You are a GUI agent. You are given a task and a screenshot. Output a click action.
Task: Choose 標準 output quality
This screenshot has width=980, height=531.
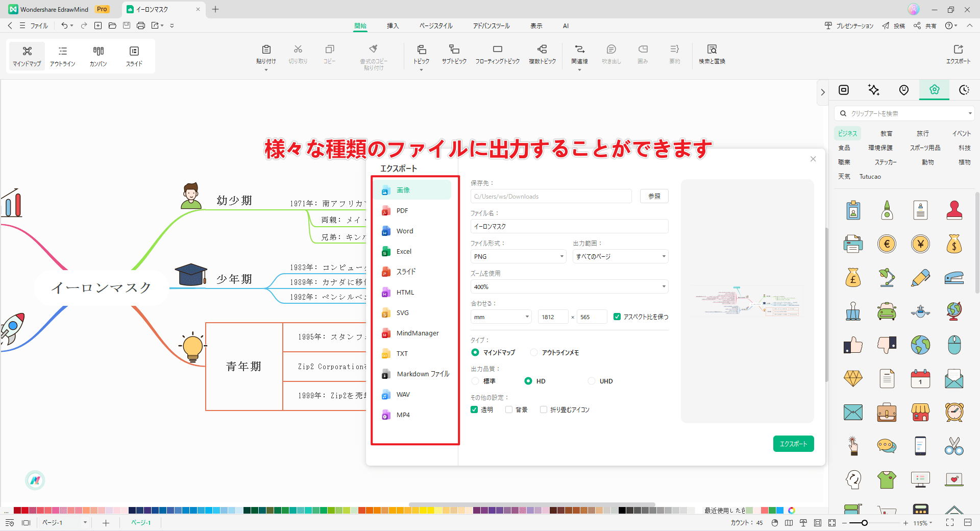coord(475,381)
